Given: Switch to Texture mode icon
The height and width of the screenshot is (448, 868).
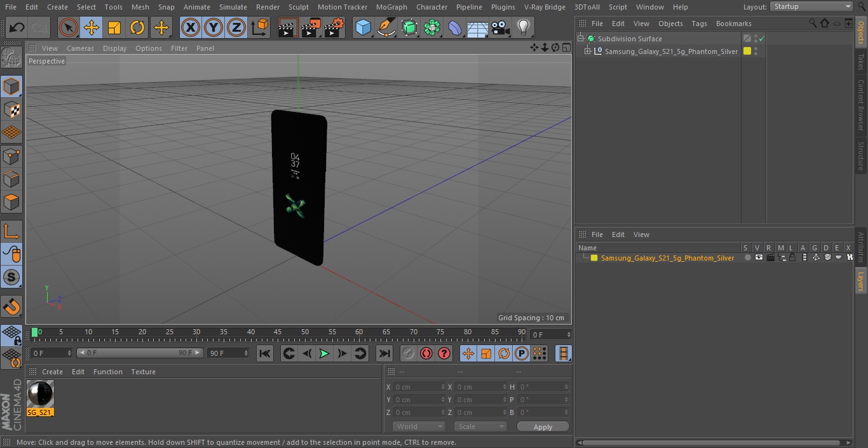Looking at the screenshot, I should tap(11, 109).
